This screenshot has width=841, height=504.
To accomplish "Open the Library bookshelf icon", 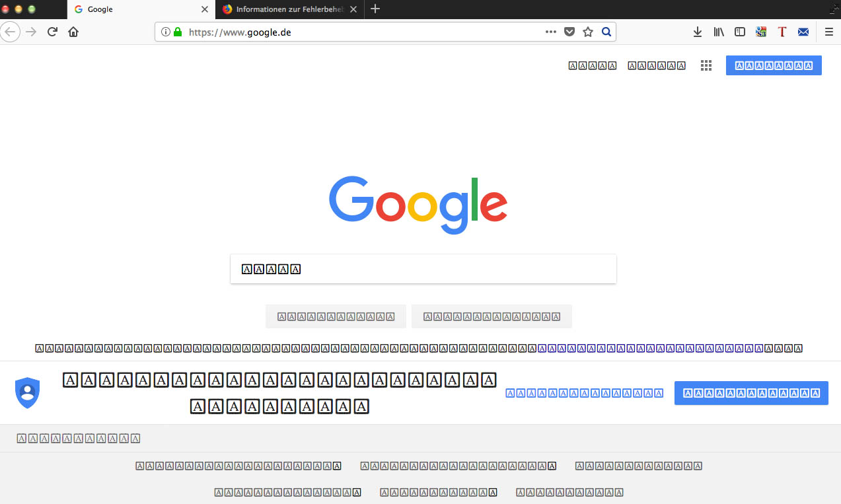I will coord(719,32).
